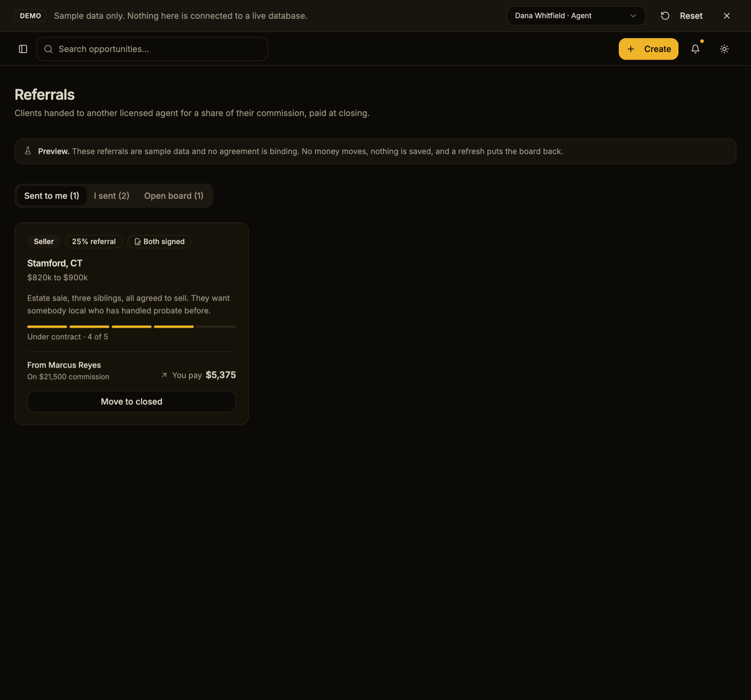This screenshot has width=751, height=700.
Task: Click the arrow icon beside You pay
Action: pyautogui.click(x=164, y=375)
